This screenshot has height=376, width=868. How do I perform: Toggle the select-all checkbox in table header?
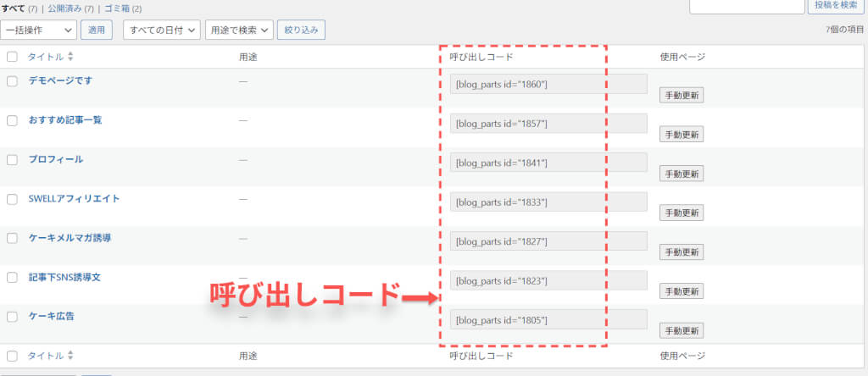point(12,57)
